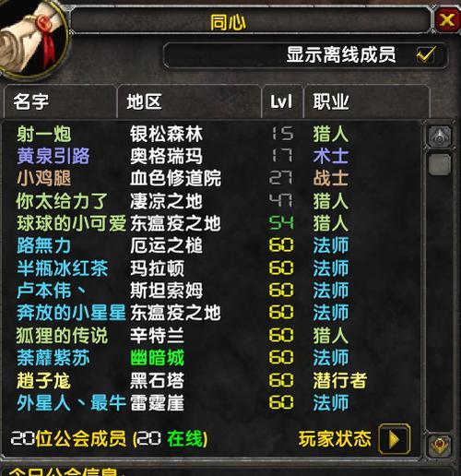The width and height of the screenshot is (461, 476).
Task: Expand the 玩家状态 arrow button
Action: (x=395, y=439)
